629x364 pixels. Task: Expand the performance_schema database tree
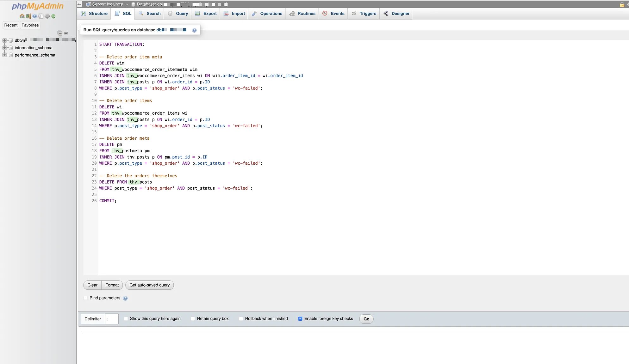tap(4, 55)
